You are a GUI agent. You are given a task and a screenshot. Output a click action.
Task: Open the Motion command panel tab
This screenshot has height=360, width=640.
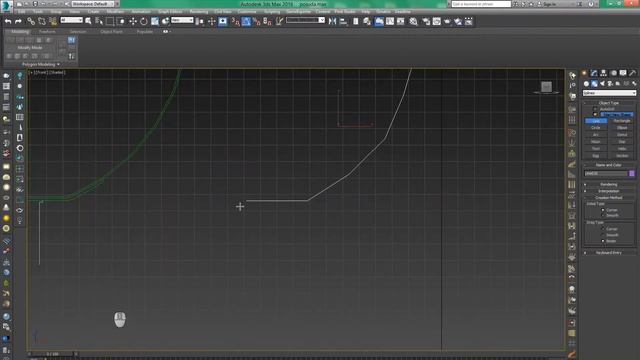point(613,73)
